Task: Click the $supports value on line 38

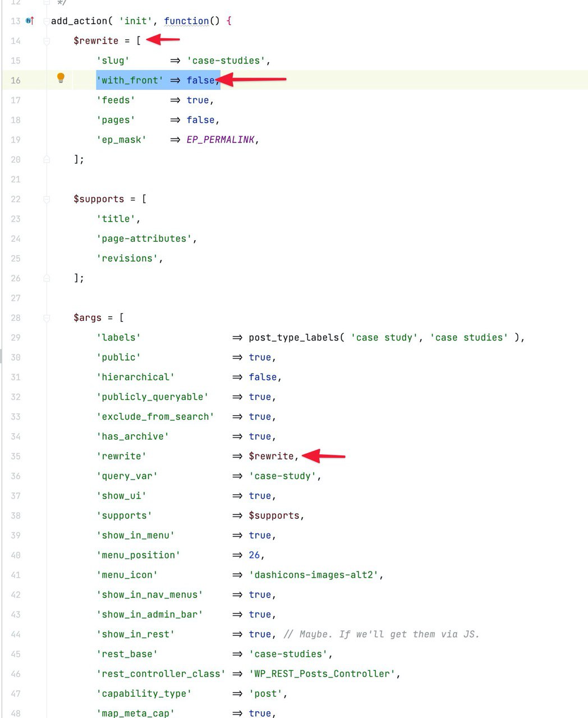Action: pos(274,516)
